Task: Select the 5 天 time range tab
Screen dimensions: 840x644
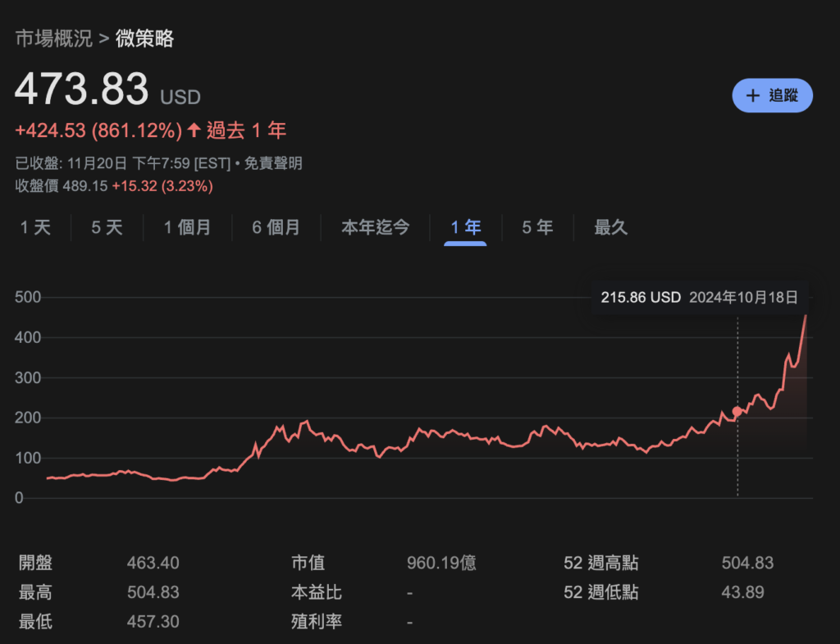Action: 107,227
